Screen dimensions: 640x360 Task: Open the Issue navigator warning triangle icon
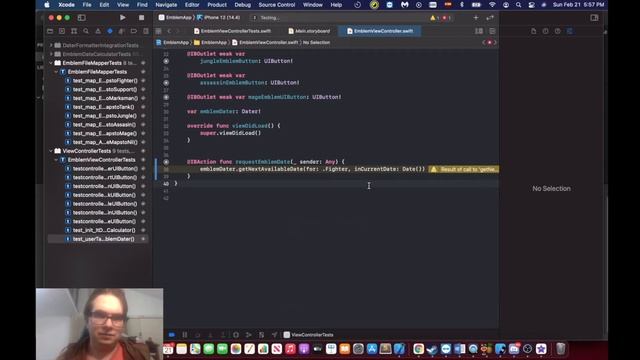click(x=98, y=31)
